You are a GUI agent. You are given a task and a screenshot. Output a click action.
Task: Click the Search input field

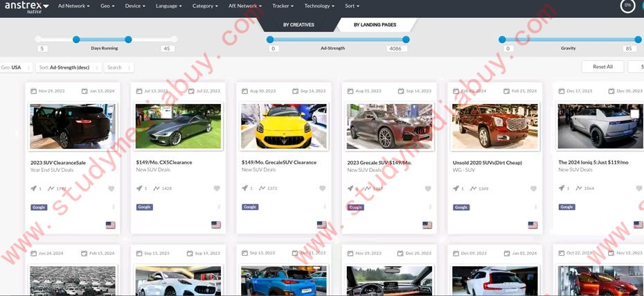(x=119, y=67)
